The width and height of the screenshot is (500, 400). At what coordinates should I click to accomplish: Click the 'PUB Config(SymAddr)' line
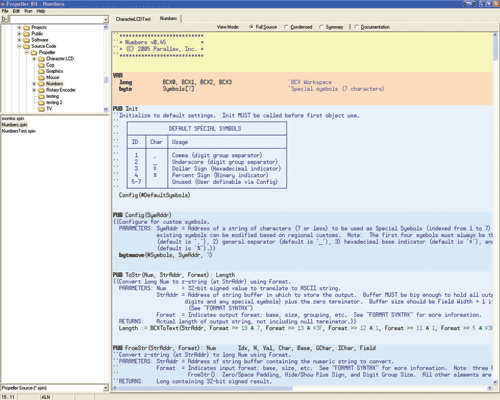(x=142, y=215)
